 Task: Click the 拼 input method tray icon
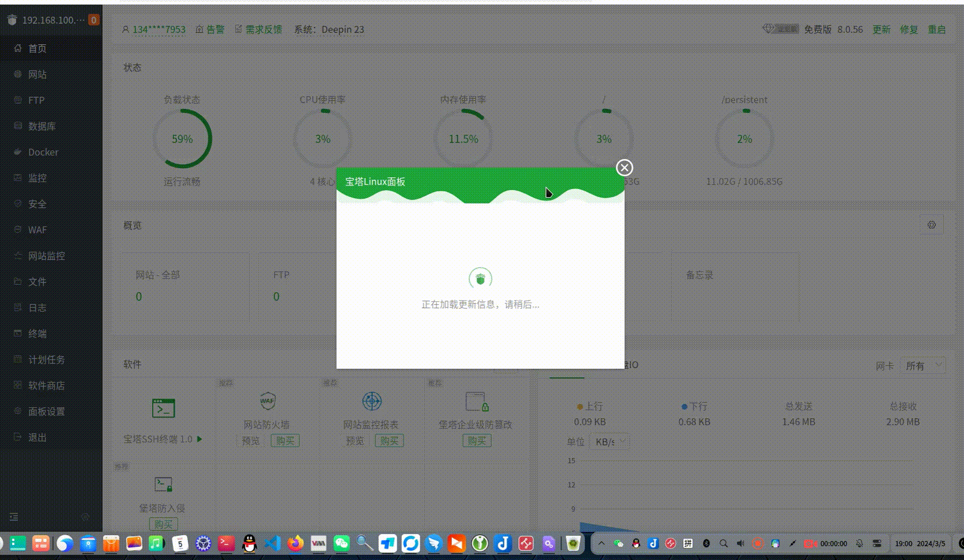(688, 543)
